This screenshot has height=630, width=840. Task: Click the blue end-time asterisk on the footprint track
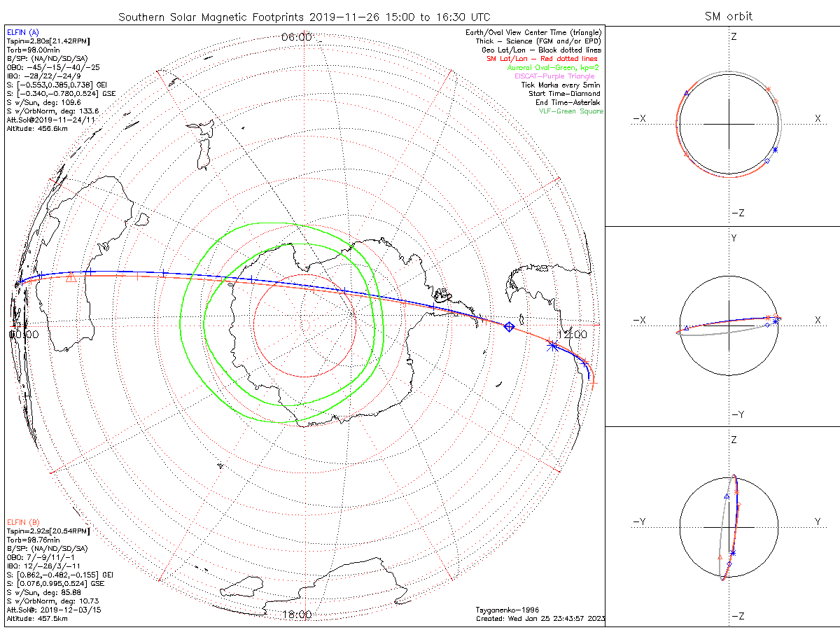pos(552,345)
